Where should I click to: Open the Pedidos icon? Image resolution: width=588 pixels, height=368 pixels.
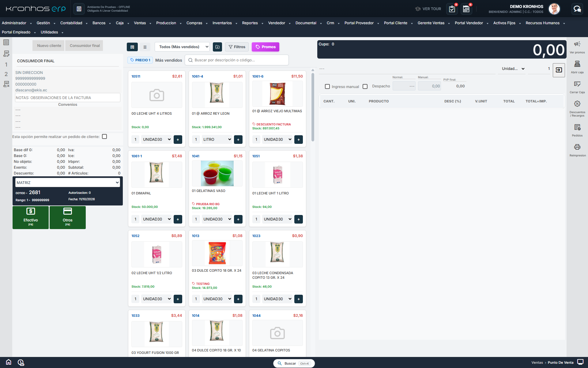pyautogui.click(x=577, y=127)
